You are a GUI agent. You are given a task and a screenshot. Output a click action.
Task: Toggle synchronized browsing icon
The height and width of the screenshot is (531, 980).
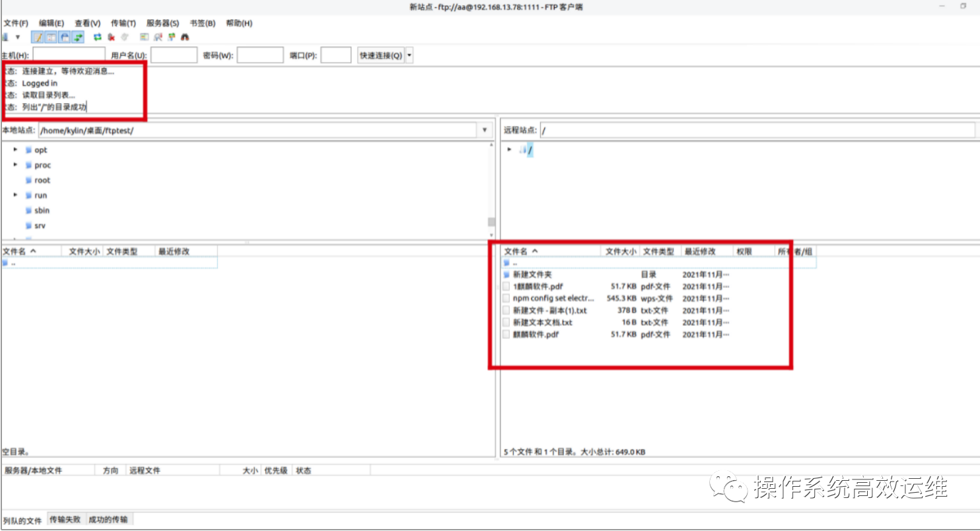pos(172,37)
